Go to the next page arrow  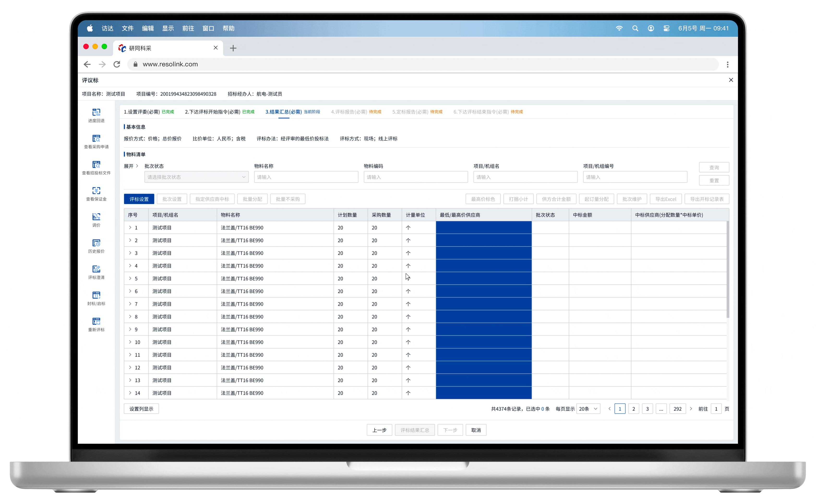(691, 409)
